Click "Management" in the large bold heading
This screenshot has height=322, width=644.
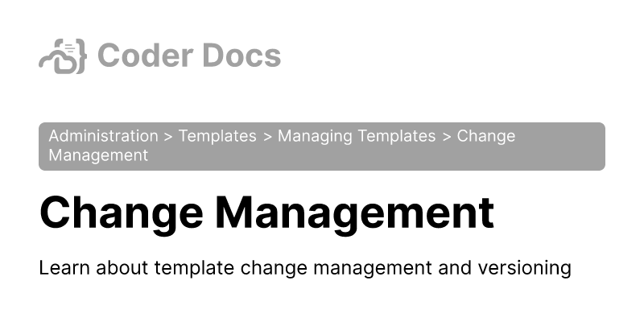354,213
